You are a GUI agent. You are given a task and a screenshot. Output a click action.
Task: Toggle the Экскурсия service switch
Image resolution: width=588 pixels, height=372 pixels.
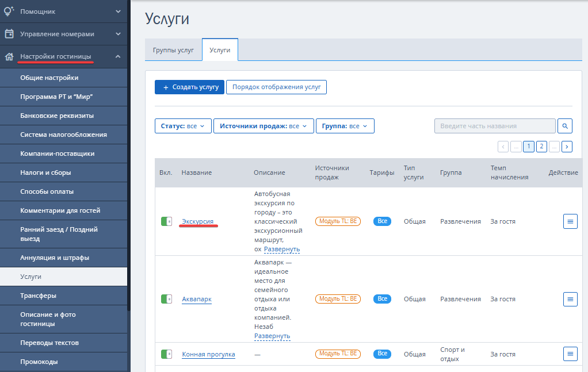coord(166,221)
